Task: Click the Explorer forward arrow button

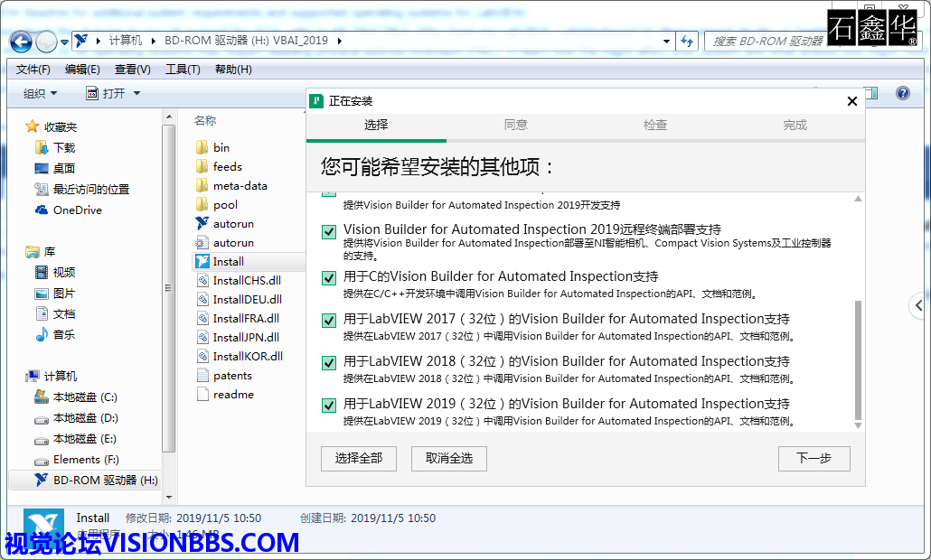Action: 46,42
